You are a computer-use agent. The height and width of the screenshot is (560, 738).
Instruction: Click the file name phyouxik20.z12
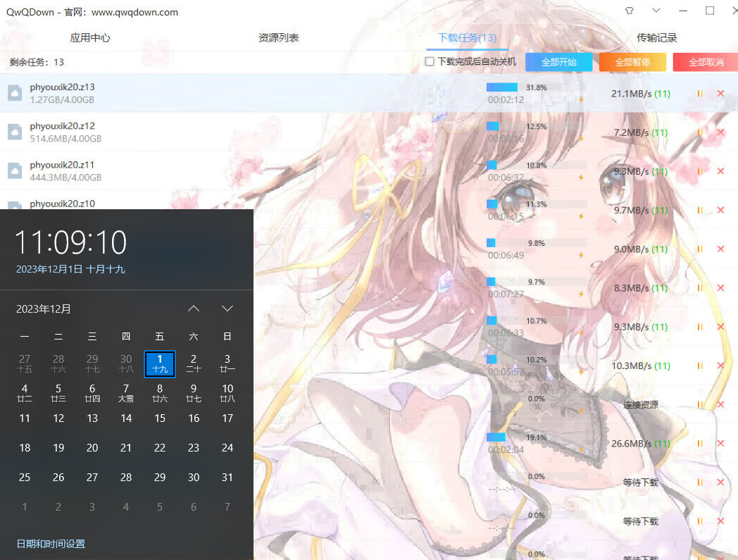(62, 126)
